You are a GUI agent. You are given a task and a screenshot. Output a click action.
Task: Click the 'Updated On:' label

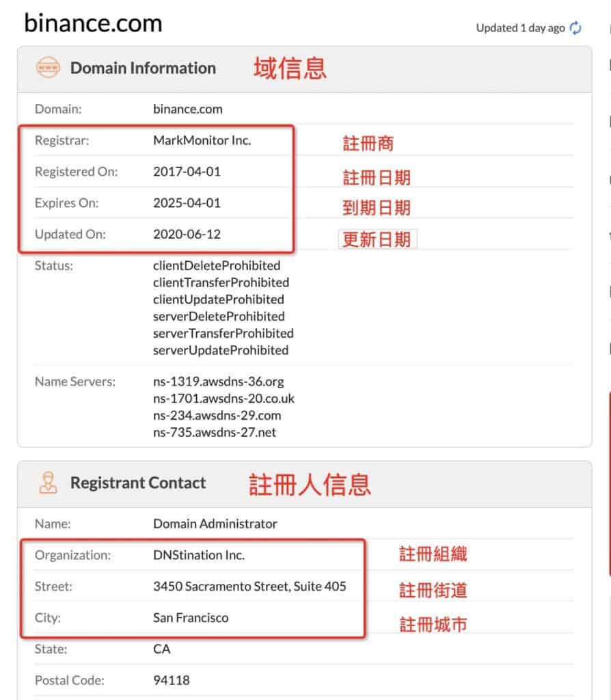click(70, 234)
